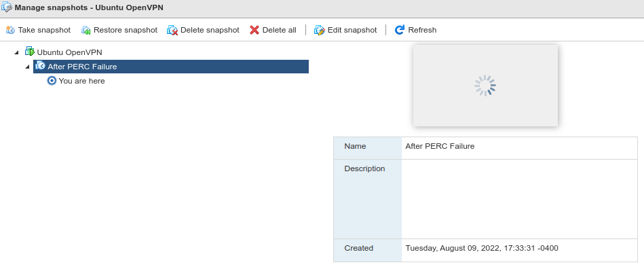
Task: Select After PERC Failure snapshot row
Action: tap(171, 67)
